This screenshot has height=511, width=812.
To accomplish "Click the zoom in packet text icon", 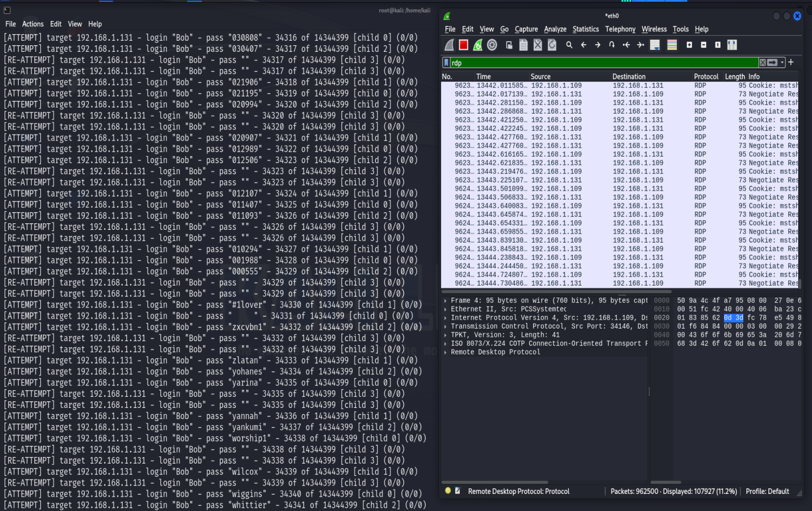I will [x=689, y=45].
